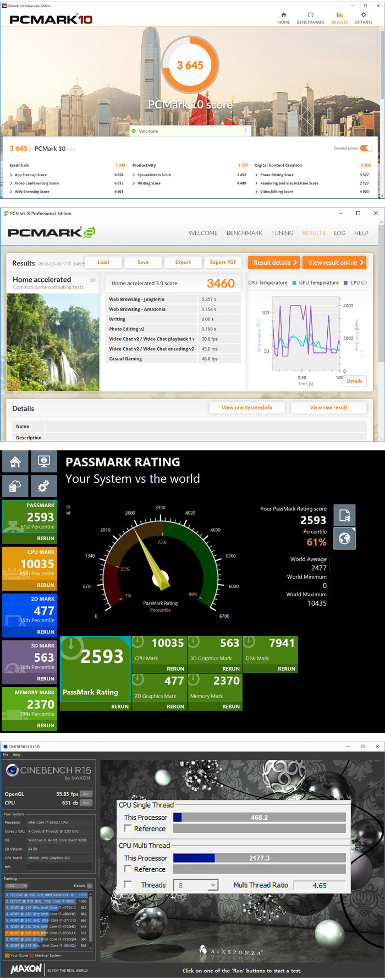The image size is (385, 980).
Task: Click the PCMark 8 Name field
Action: click(x=206, y=426)
